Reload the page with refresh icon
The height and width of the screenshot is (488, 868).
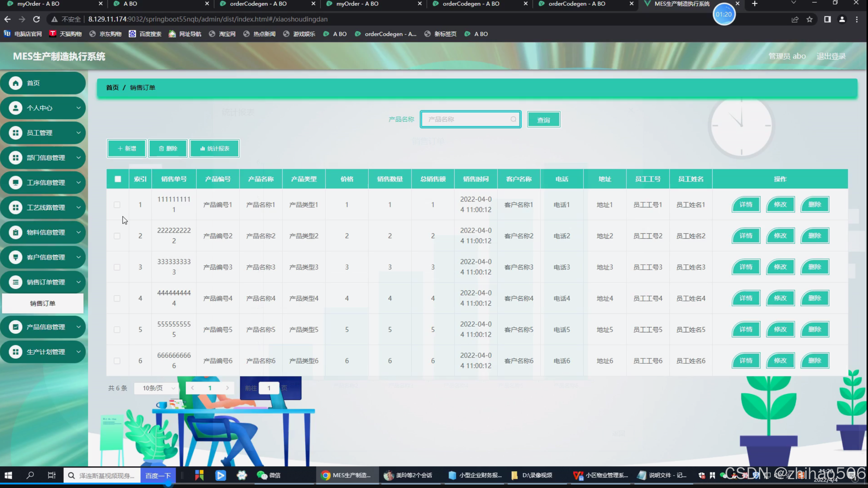[x=36, y=19]
